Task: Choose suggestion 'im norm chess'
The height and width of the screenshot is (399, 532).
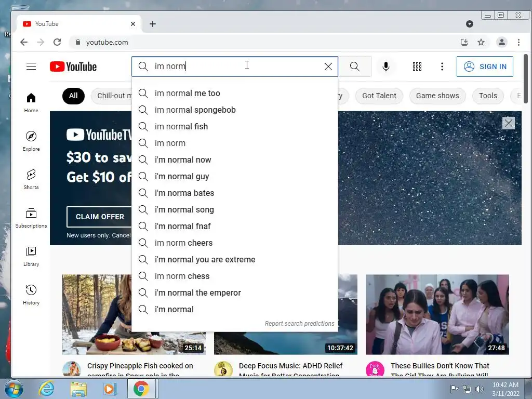Action: click(235, 276)
